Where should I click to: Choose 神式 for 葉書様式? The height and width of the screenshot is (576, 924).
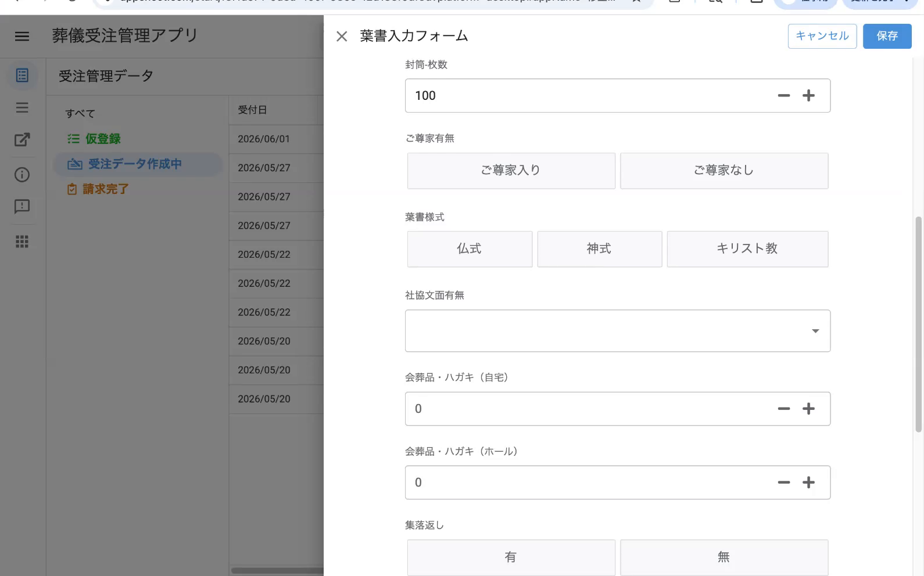(x=599, y=249)
